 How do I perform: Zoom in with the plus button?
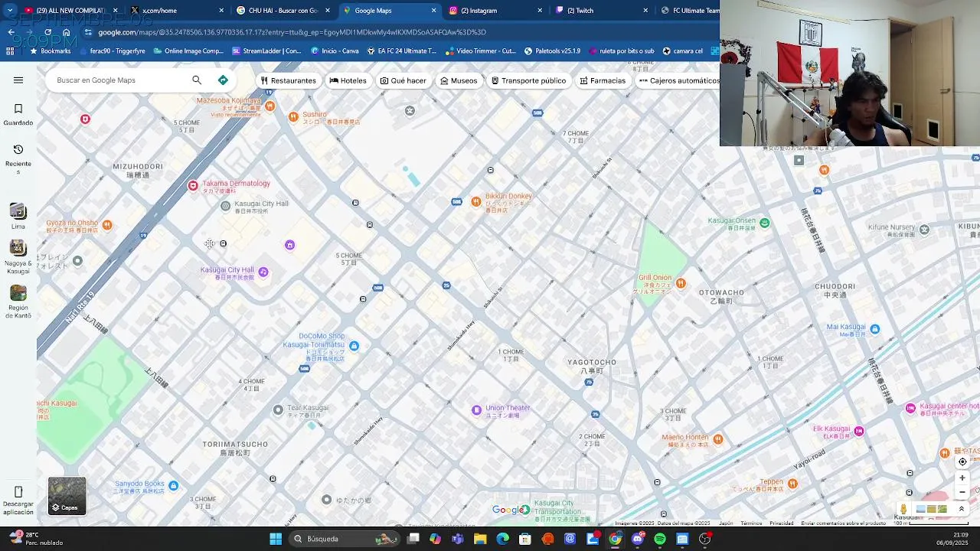962,478
